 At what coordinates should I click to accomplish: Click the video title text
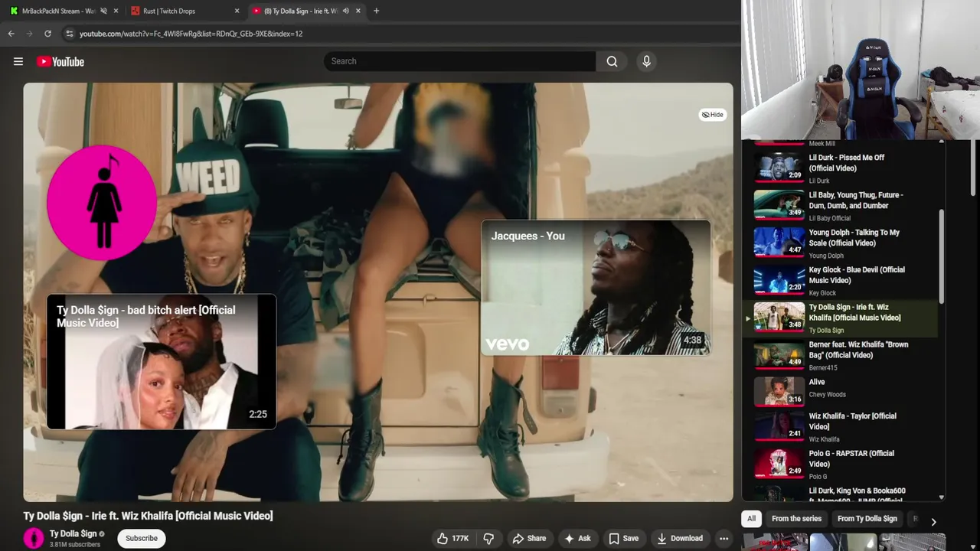[148, 516]
